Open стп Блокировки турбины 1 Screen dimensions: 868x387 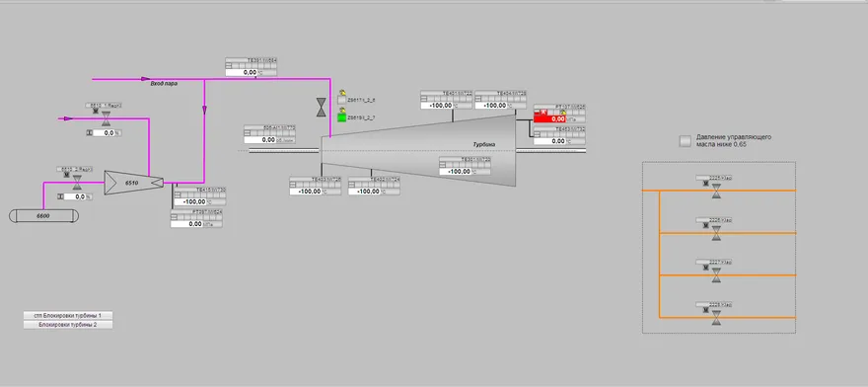click(68, 315)
